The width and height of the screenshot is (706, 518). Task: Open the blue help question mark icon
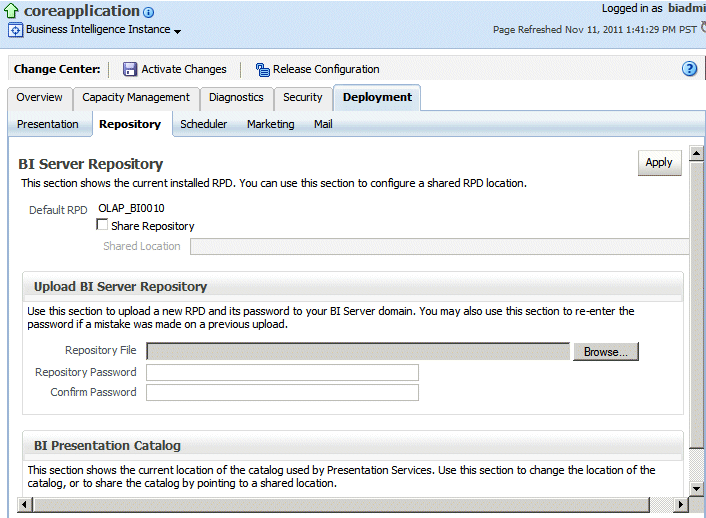coord(689,69)
